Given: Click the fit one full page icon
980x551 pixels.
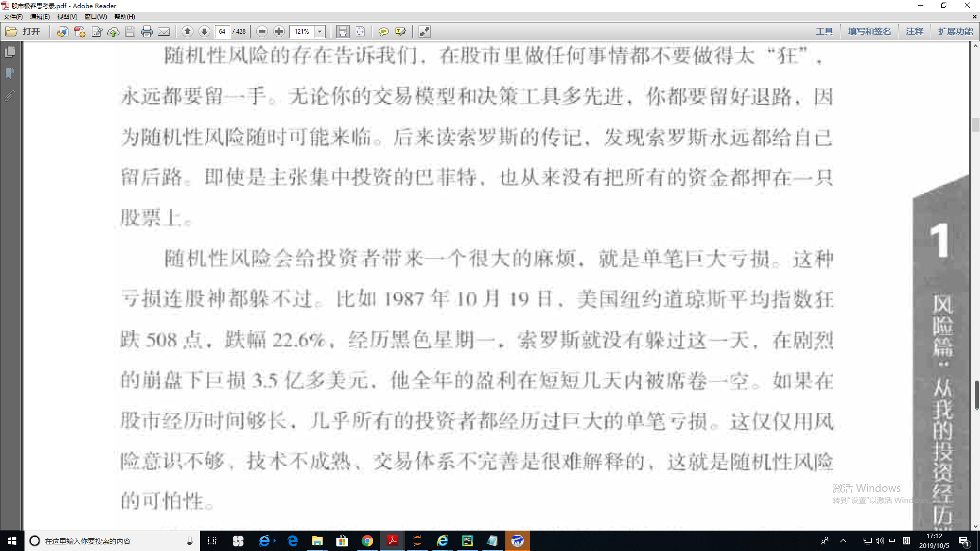Looking at the screenshot, I should 360,32.
